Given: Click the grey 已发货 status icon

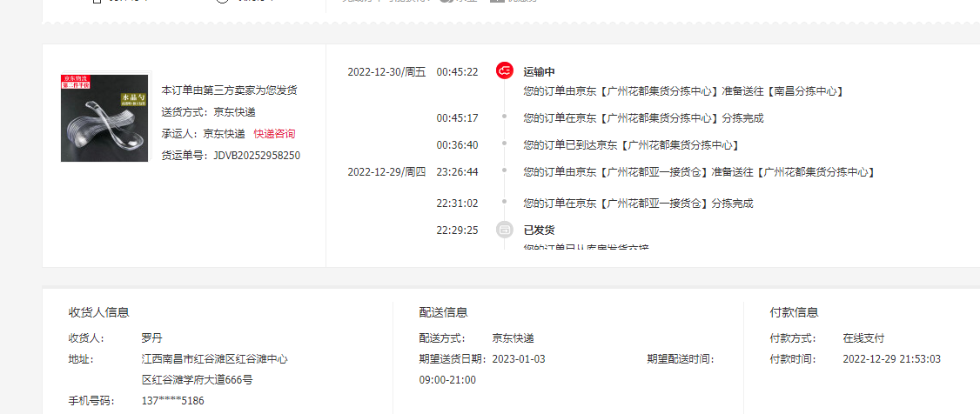Looking at the screenshot, I should point(505,230).
